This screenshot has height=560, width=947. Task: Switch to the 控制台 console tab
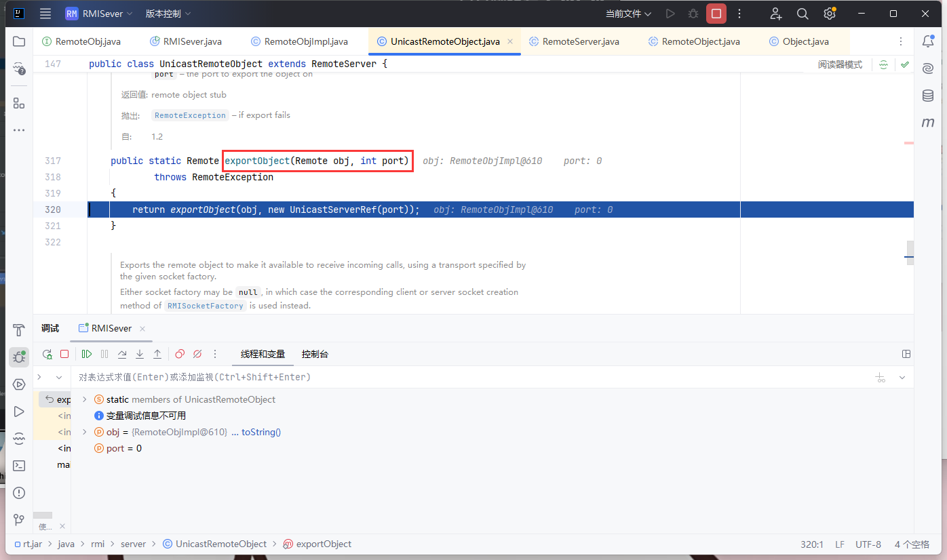(315, 354)
